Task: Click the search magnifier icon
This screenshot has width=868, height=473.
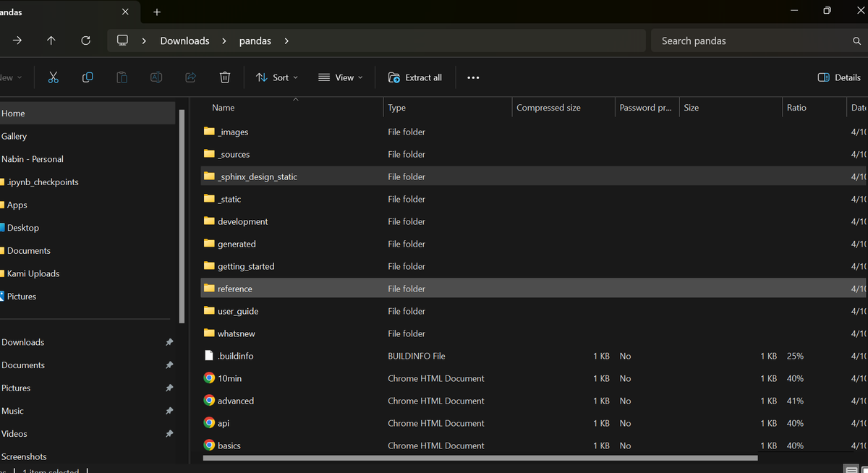Action: (x=856, y=41)
